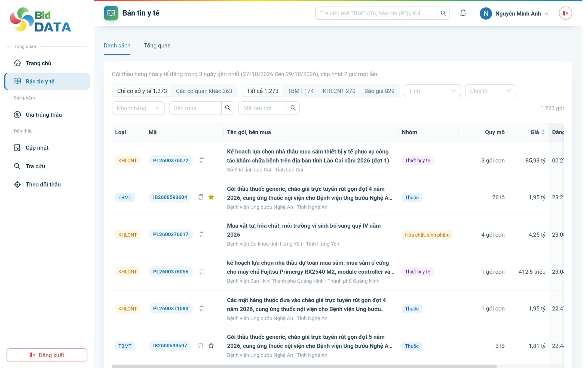Open code link IB2600593604
The height and width of the screenshot is (368, 588).
point(170,197)
